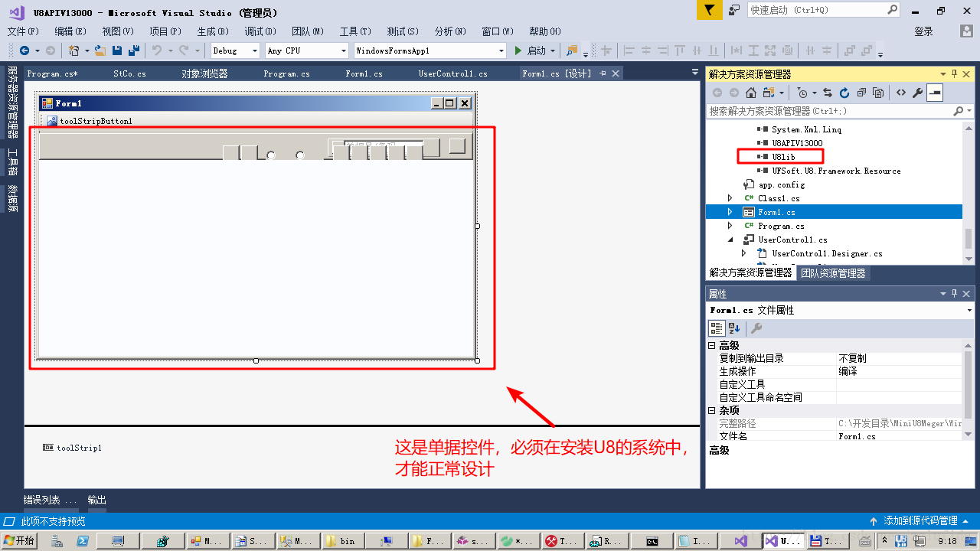Click the Windows 开始 Start button

point(18,541)
